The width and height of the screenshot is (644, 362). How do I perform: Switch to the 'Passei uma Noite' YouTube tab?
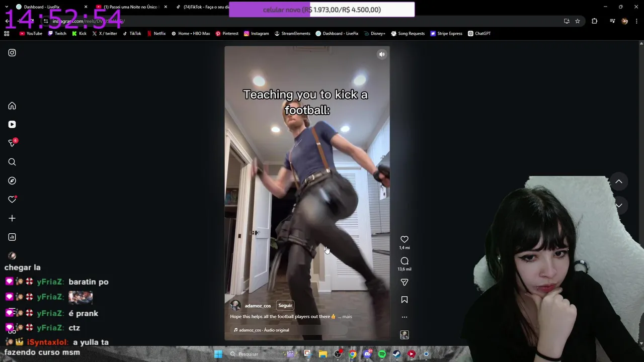pos(130,7)
